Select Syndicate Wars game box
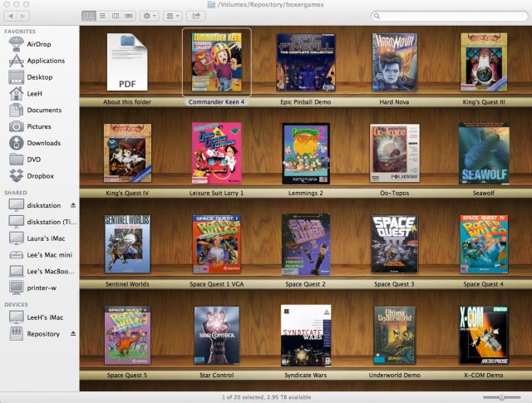 click(x=306, y=336)
